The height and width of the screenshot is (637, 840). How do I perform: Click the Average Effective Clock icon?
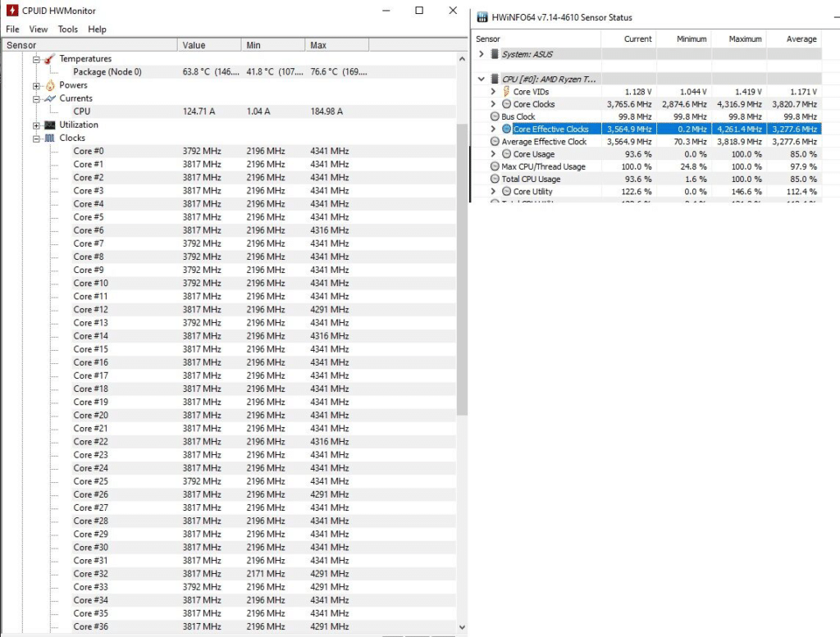click(495, 142)
